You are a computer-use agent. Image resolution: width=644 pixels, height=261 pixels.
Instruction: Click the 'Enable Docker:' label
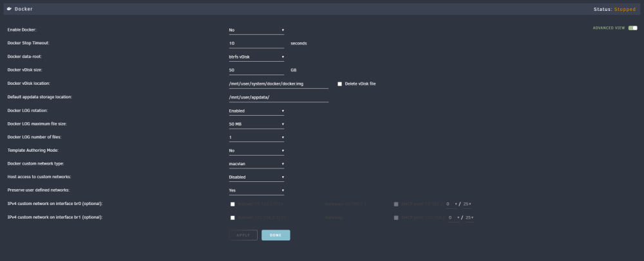click(x=22, y=30)
